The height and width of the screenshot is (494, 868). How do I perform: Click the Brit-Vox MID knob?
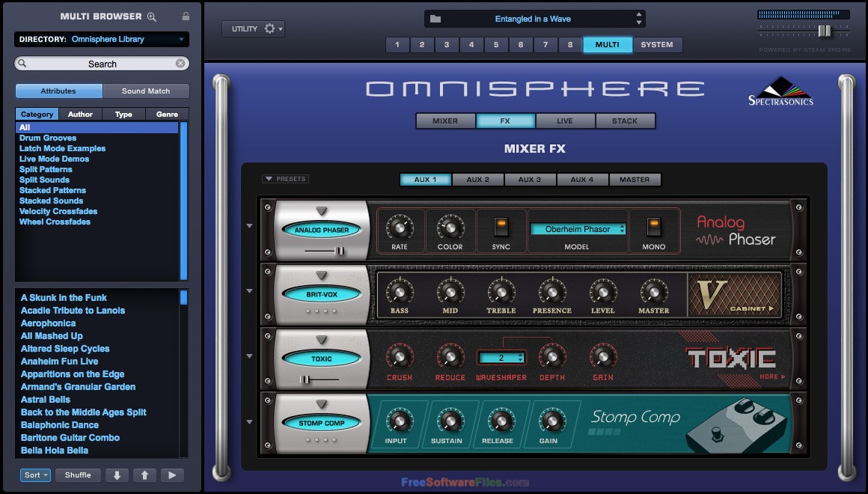(450, 292)
